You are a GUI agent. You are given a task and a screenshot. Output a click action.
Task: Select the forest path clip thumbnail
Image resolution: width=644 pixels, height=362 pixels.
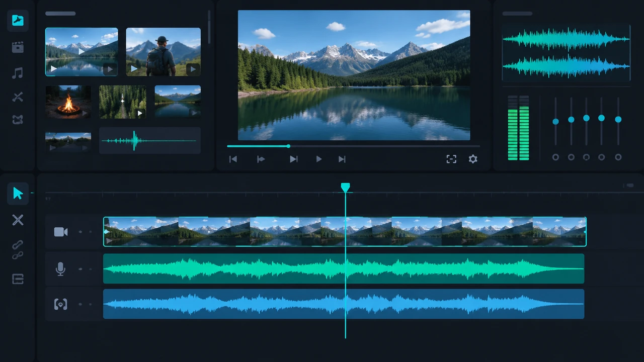point(123,102)
